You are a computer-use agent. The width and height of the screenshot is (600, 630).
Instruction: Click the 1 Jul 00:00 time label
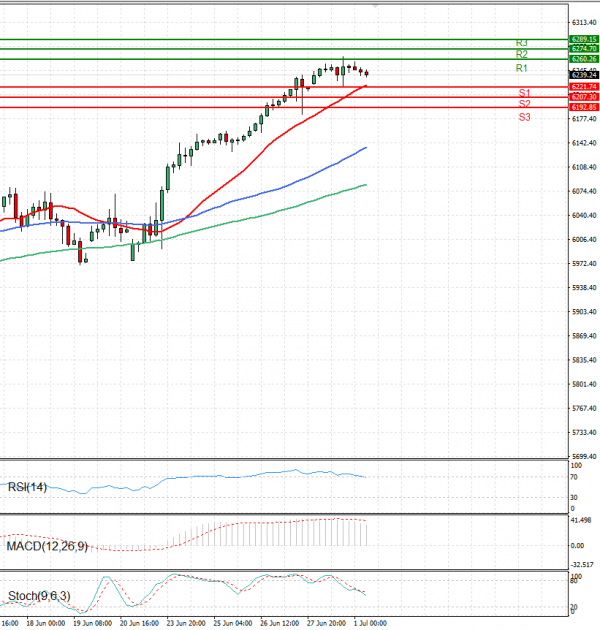pyautogui.click(x=370, y=623)
